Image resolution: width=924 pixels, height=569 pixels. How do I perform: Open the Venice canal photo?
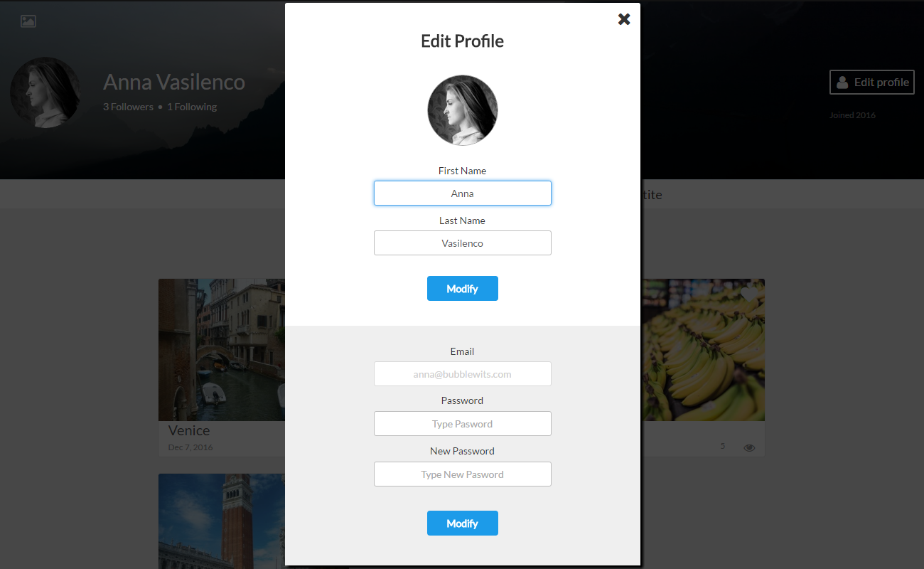(222, 350)
